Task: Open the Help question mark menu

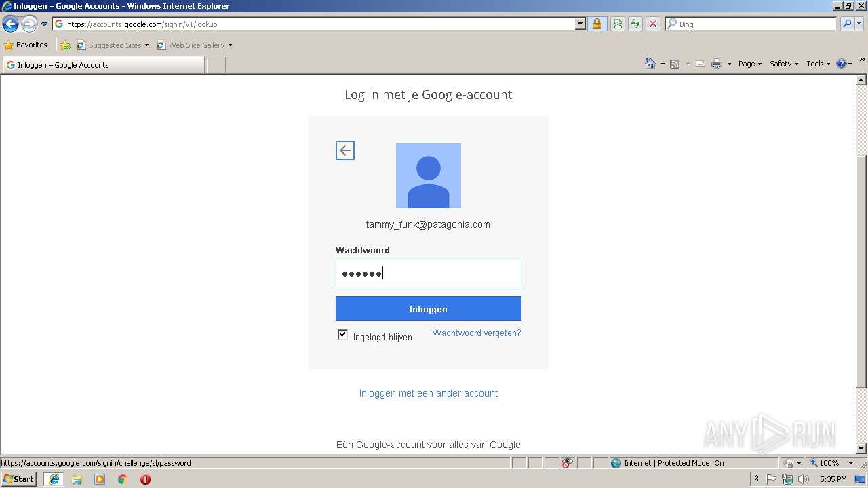Action: click(844, 64)
